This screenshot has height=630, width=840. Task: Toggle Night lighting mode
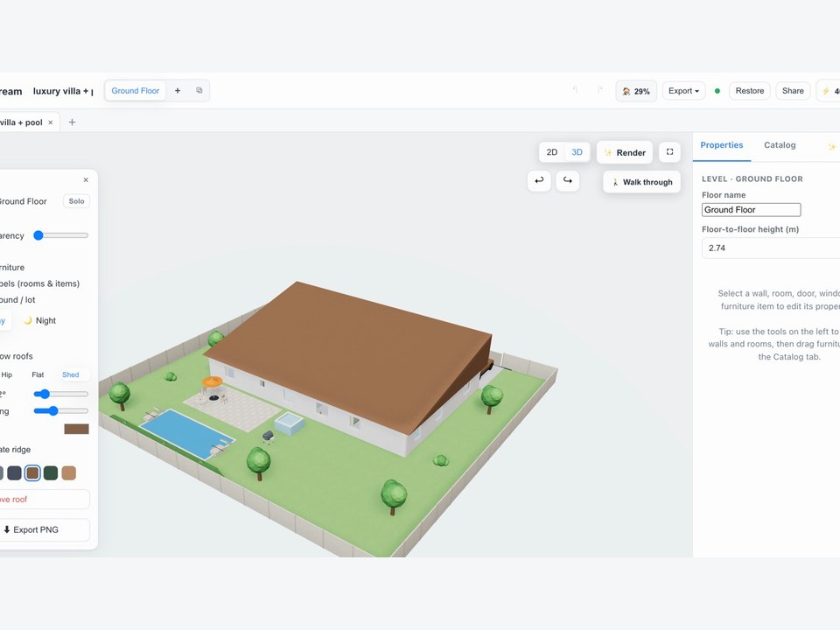(39, 320)
